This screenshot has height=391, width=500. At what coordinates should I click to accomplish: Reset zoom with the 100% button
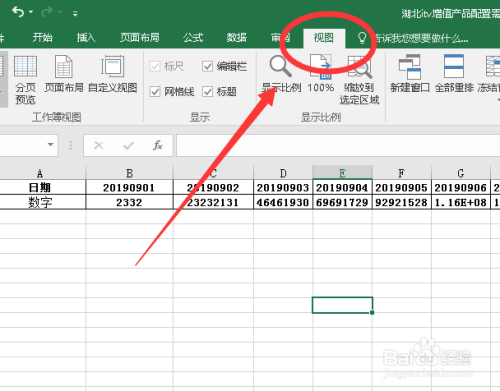click(321, 74)
